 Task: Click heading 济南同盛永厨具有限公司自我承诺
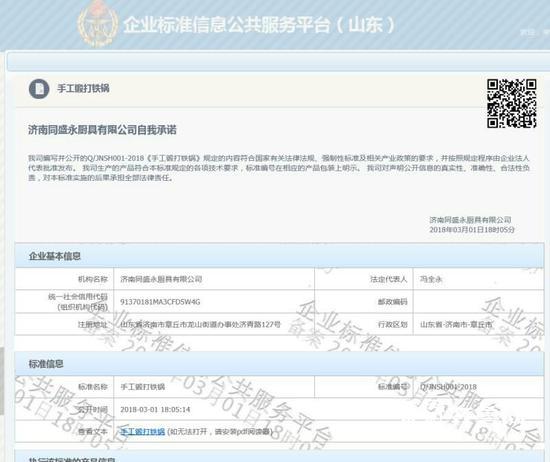[102, 130]
